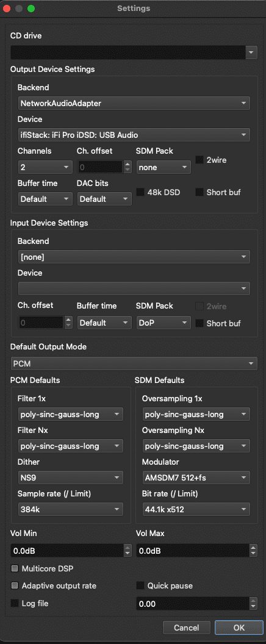Click into the Vol Min 0.0dB field
The image size is (266, 644).
67,550
